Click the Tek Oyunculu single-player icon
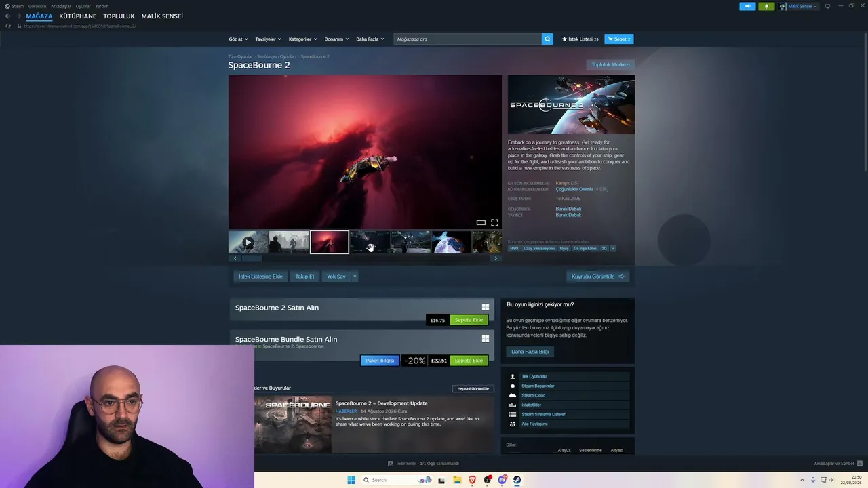 pyautogui.click(x=513, y=376)
